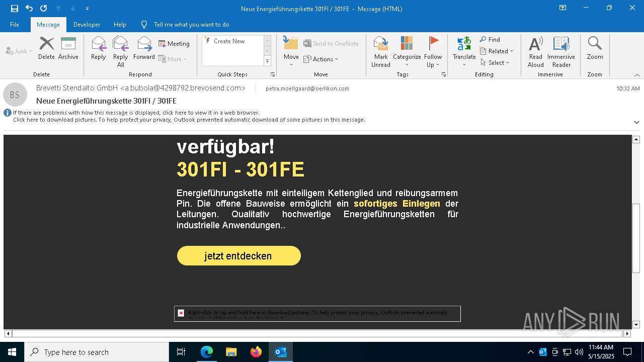
Task: Launch Firefox from taskbar
Action: click(256, 352)
